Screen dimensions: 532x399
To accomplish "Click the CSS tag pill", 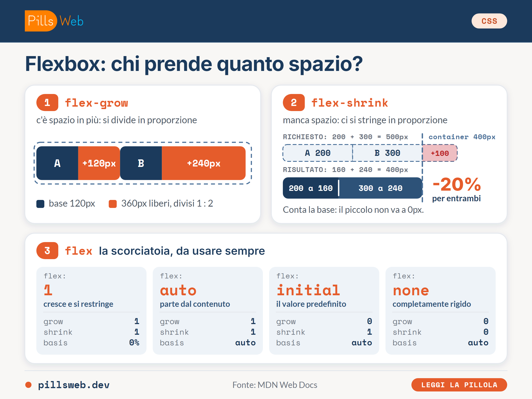I will pyautogui.click(x=489, y=21).
